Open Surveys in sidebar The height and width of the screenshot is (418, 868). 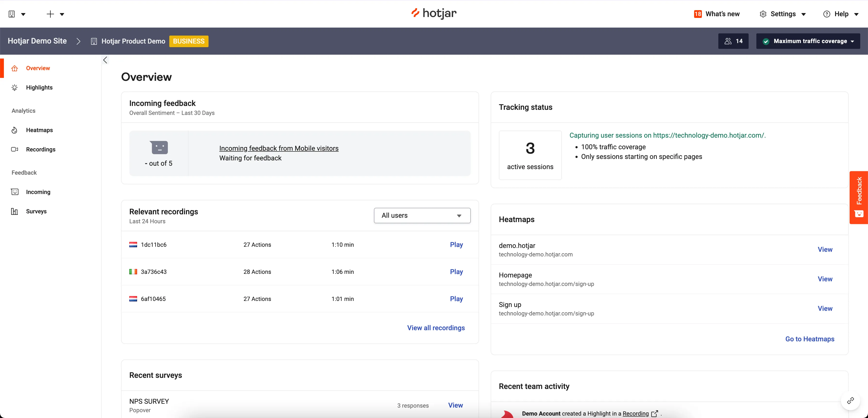36,211
